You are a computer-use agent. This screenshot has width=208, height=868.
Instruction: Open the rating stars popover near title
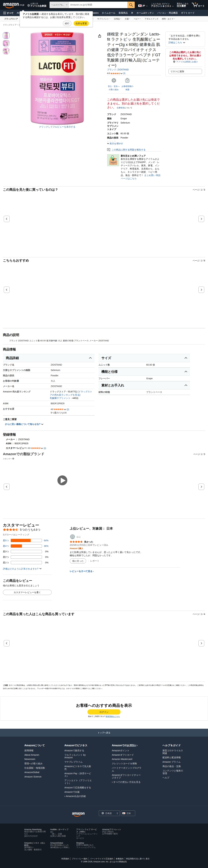[116, 73]
